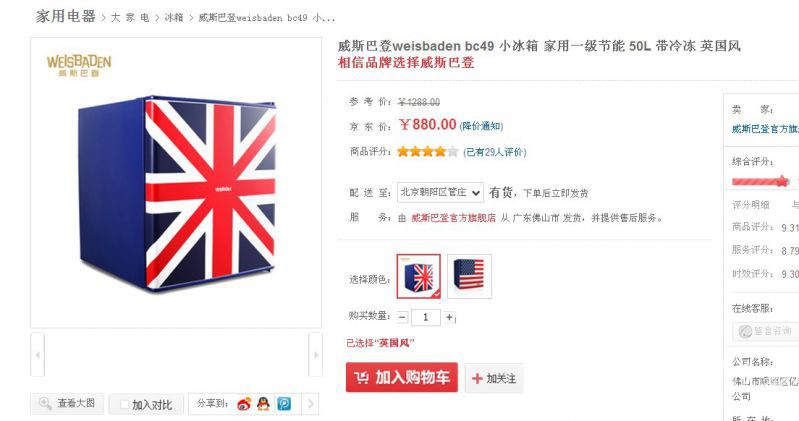Image resolution: width=799 pixels, height=421 pixels.
Task: Tick the 加入对比 compare checkbox
Action: [x=124, y=405]
